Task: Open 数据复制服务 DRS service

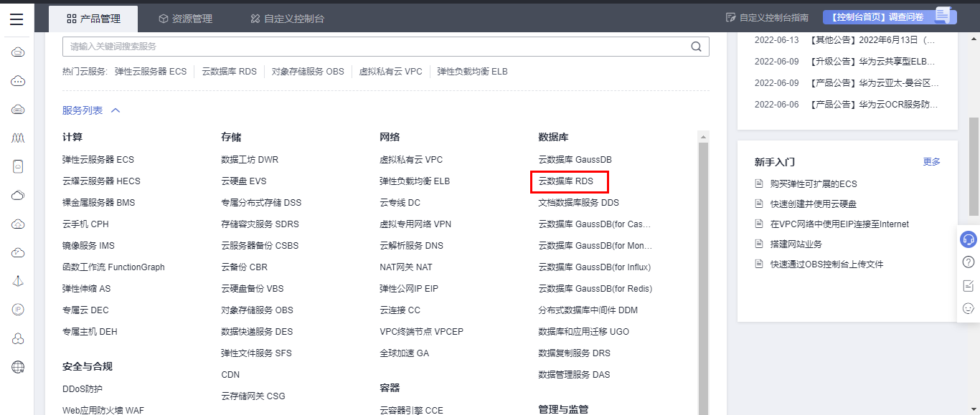Action: pyautogui.click(x=574, y=353)
